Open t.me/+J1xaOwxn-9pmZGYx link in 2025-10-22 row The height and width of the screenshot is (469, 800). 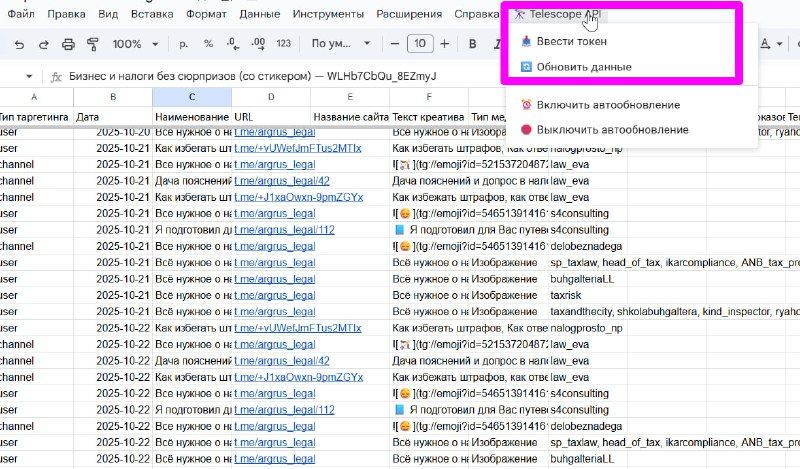tap(298, 377)
